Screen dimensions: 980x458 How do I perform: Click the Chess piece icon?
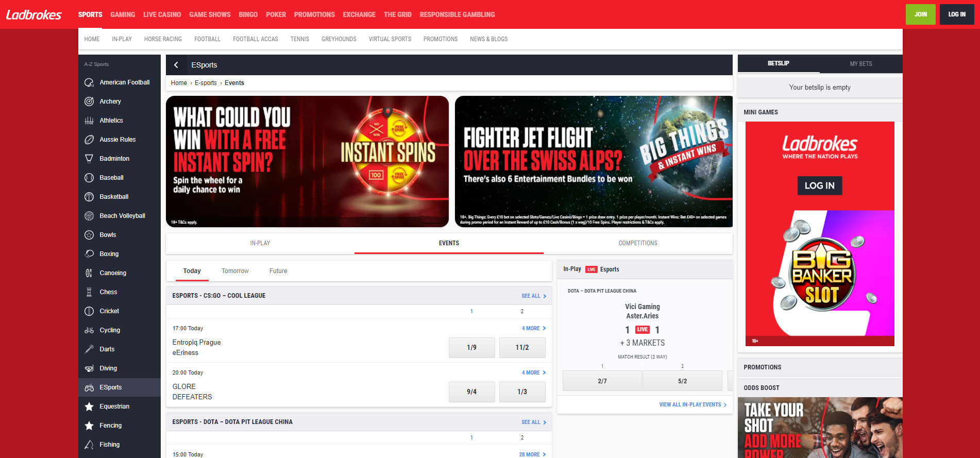click(x=89, y=292)
